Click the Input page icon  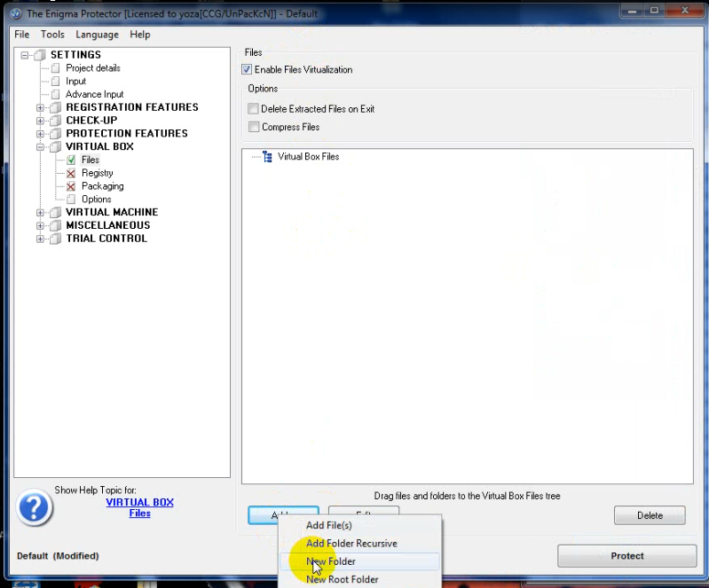pos(56,82)
